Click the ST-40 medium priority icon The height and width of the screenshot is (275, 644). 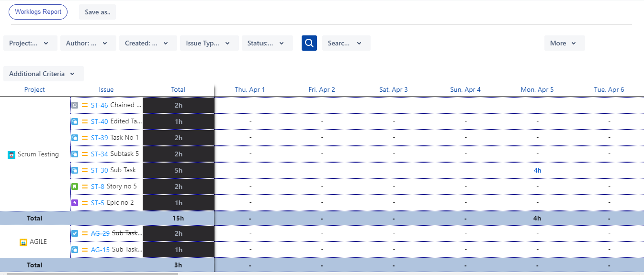click(85, 121)
